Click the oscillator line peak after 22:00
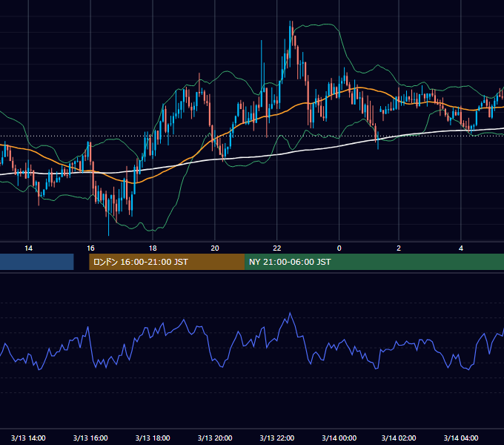 [x=291, y=313]
